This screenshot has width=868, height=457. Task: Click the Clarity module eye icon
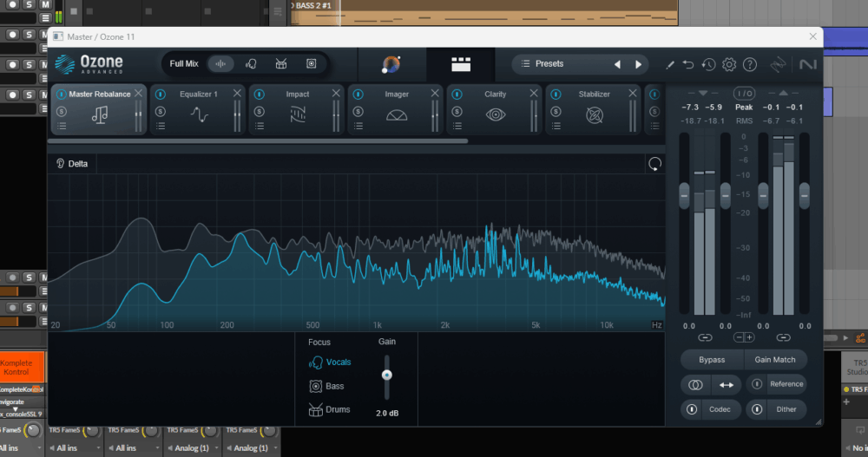496,115
